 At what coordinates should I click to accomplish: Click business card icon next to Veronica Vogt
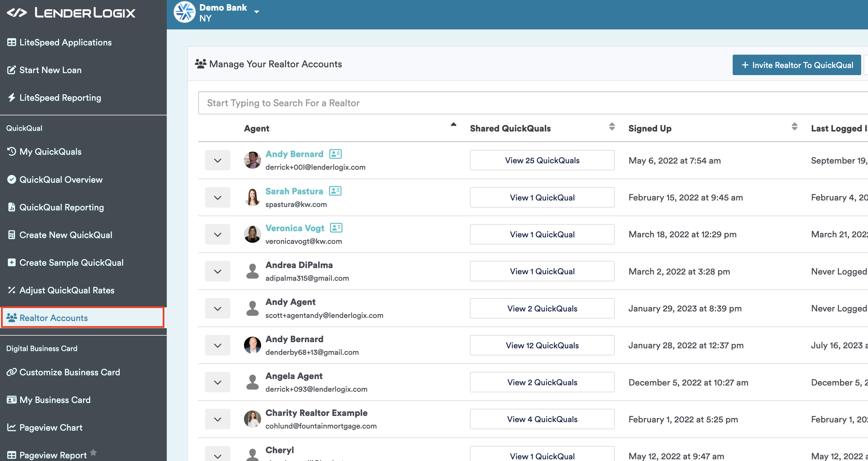[336, 228]
